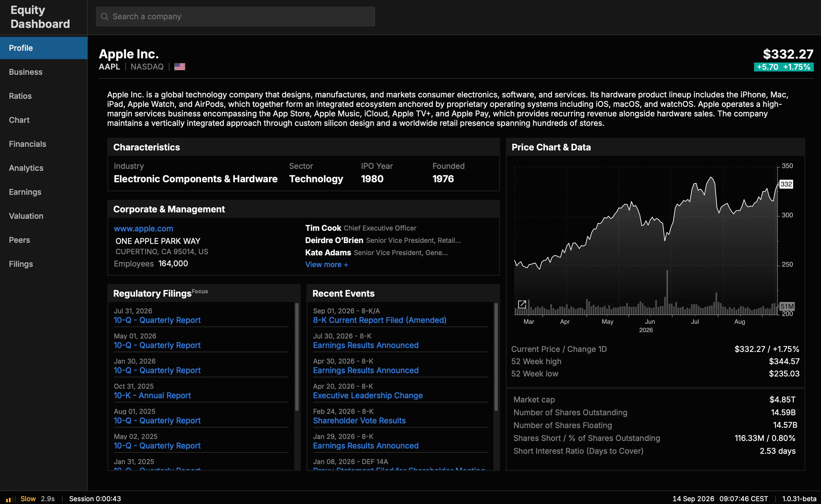This screenshot has width=821, height=504.
Task: Click the 52 Week low value $235.03
Action: 784,374
